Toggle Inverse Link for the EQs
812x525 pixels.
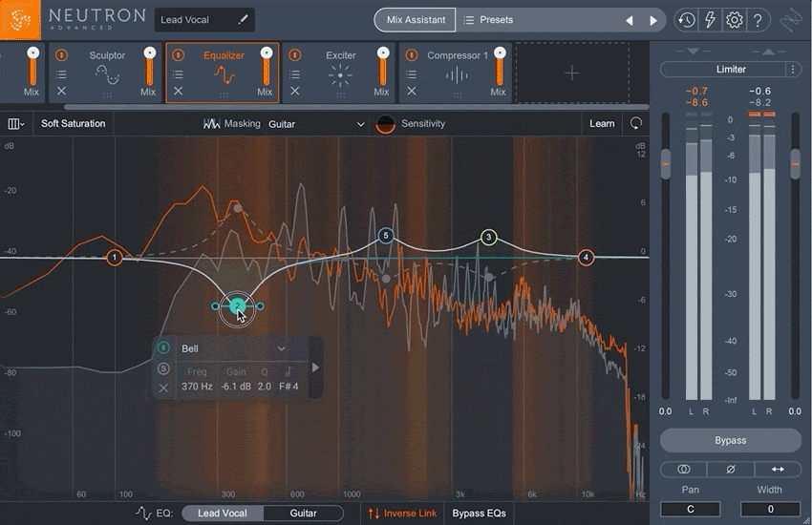(402, 513)
